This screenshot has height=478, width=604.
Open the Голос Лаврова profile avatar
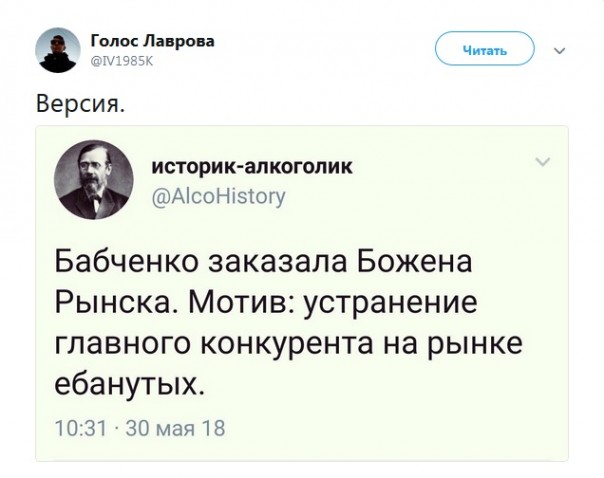coord(58,49)
